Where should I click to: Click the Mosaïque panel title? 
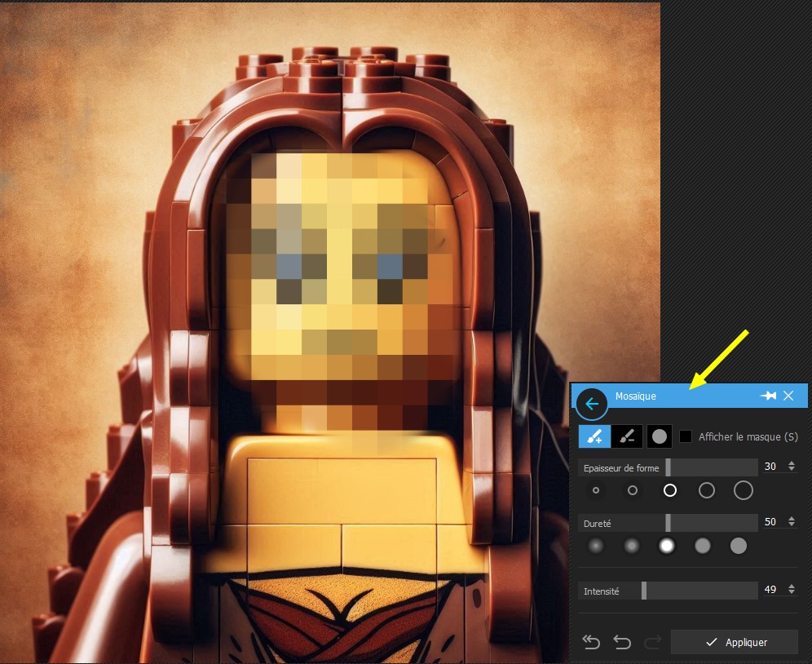point(635,396)
